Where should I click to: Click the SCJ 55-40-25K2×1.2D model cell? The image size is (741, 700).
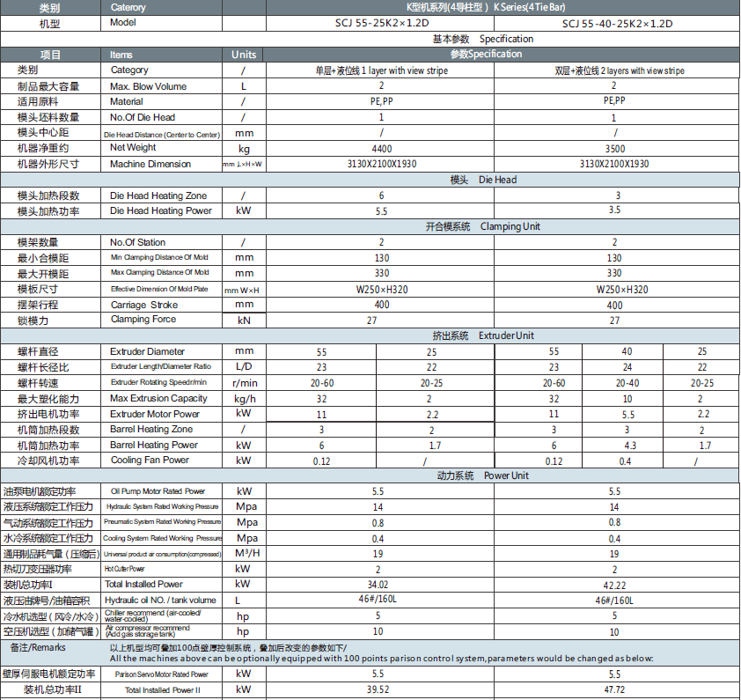pos(616,24)
